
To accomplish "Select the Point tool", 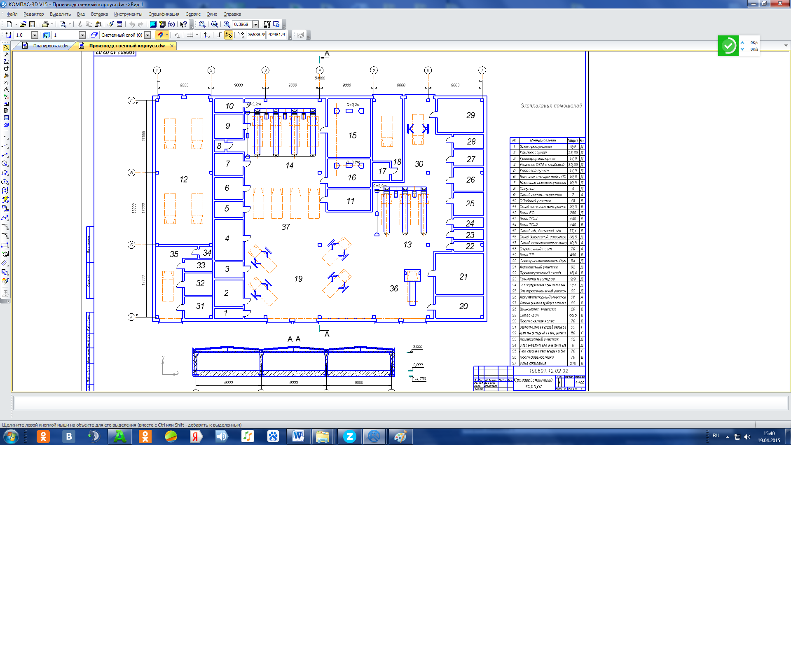I will tap(5, 137).
